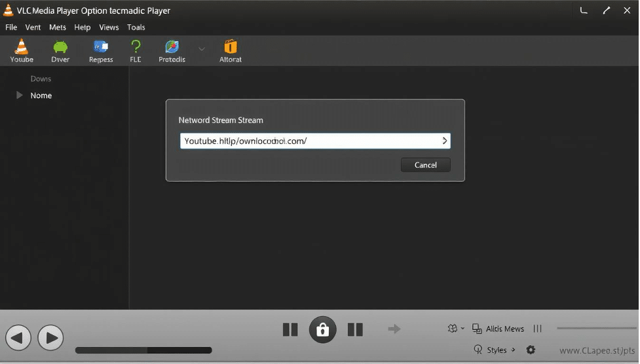Expand the Nome tree item arrow
This screenshot has height=364, width=640.
coord(19,95)
